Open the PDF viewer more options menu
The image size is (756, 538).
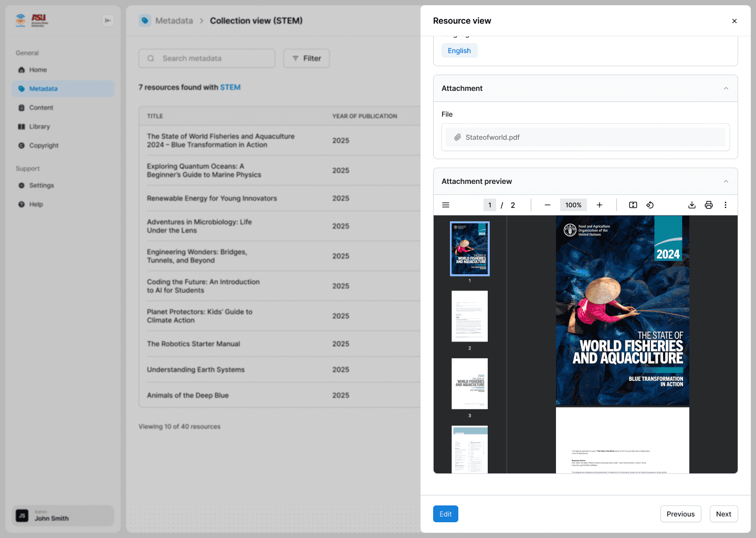[726, 205]
